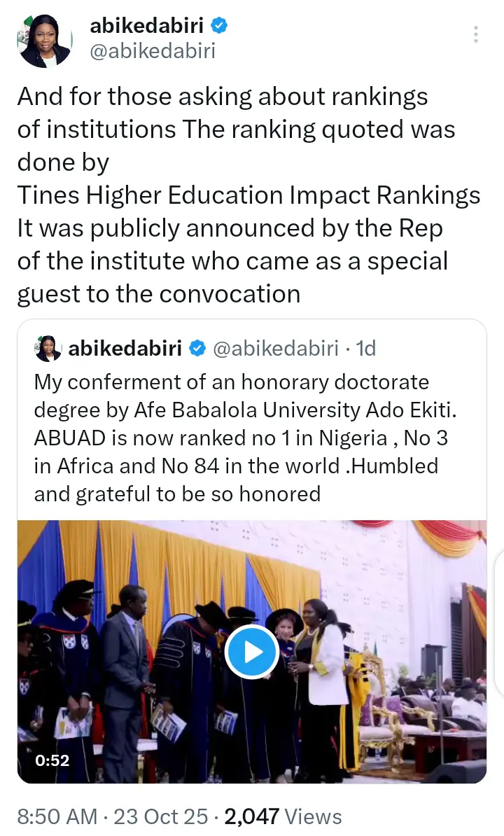
Task: Open the grey @abikedabiri handle under the author name
Action: (x=153, y=50)
